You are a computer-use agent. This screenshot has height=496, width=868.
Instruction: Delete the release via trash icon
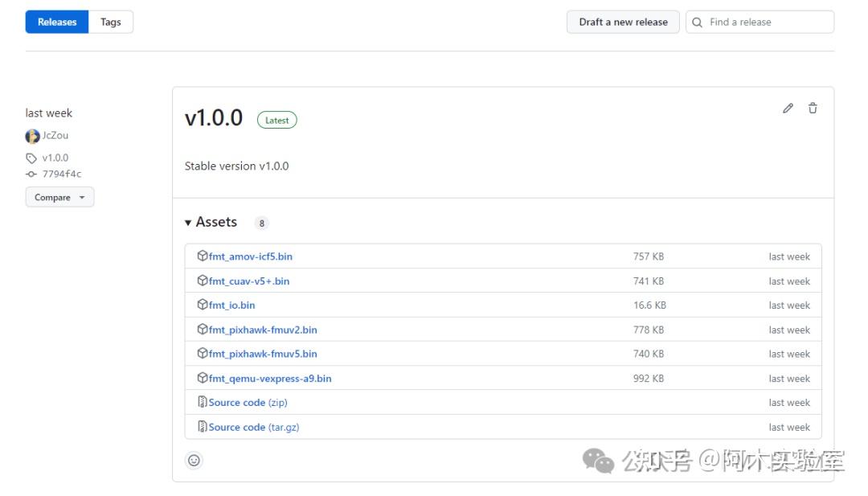(x=813, y=109)
